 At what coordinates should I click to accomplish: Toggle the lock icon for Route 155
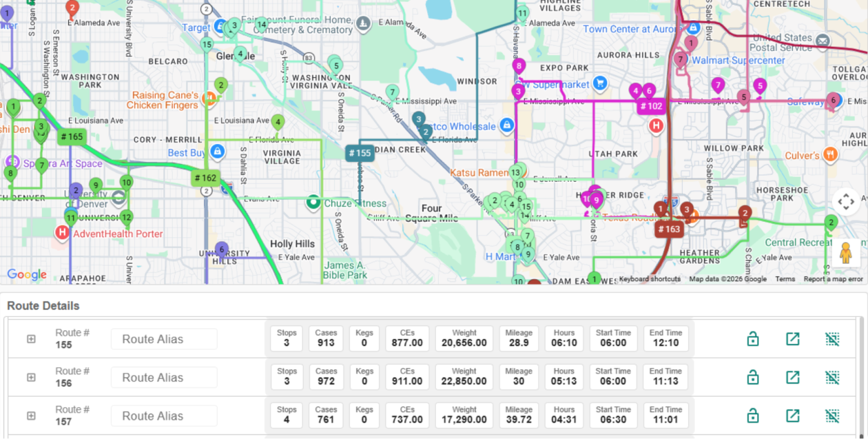(x=753, y=339)
